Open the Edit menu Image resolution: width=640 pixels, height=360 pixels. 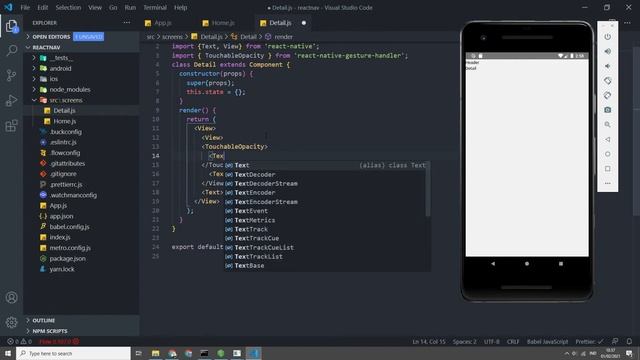(x=42, y=7)
